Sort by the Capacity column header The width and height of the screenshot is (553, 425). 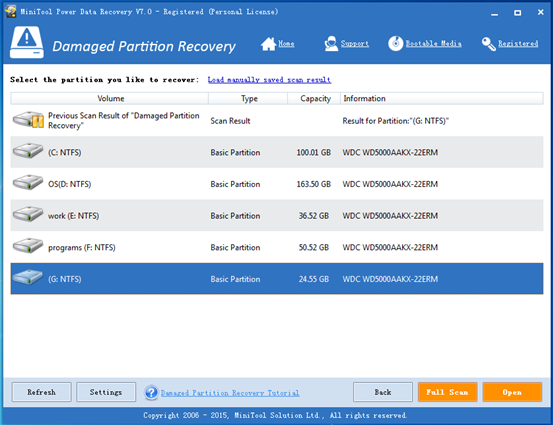click(x=314, y=98)
